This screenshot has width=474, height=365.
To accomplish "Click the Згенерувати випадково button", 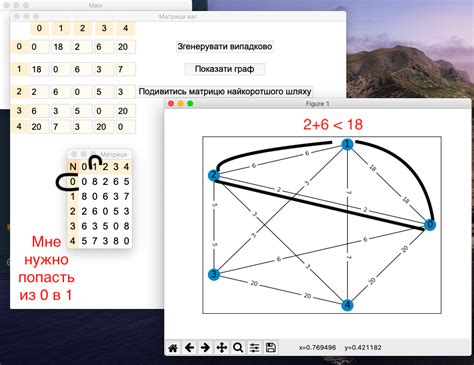I will tap(225, 46).
